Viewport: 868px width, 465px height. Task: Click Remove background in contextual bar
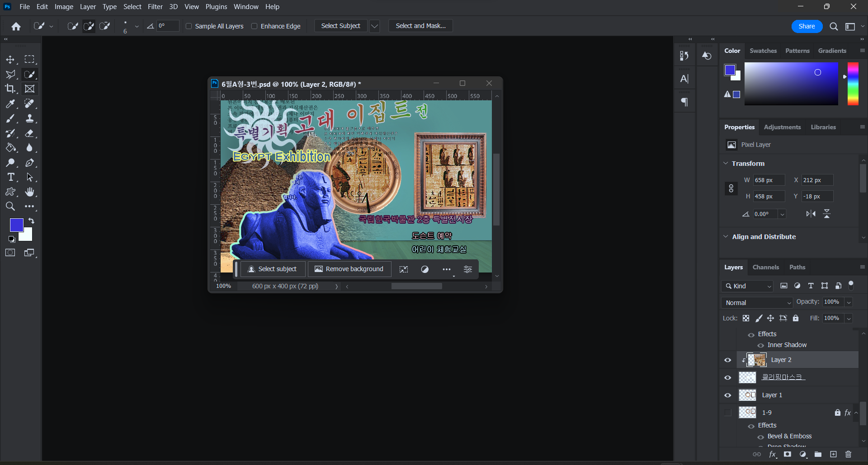coord(349,269)
